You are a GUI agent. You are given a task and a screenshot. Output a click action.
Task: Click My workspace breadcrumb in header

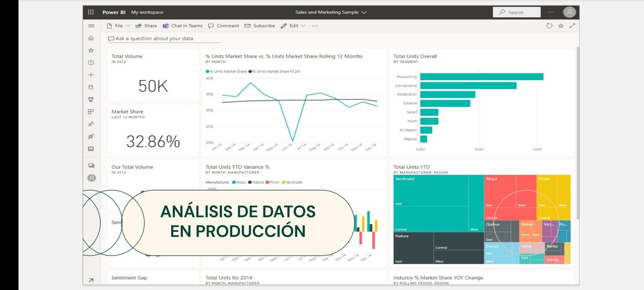(x=147, y=12)
